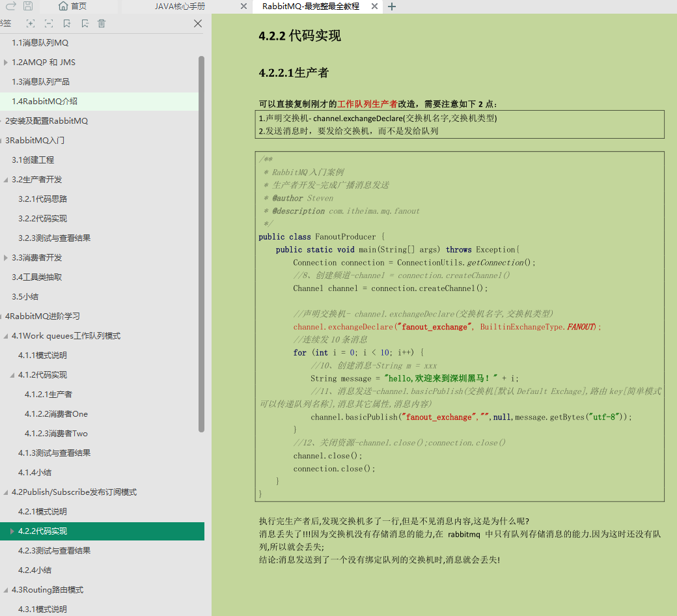This screenshot has width=677, height=616.
Task: Click the bookmark panel vertical scrollbar
Action: click(201, 244)
